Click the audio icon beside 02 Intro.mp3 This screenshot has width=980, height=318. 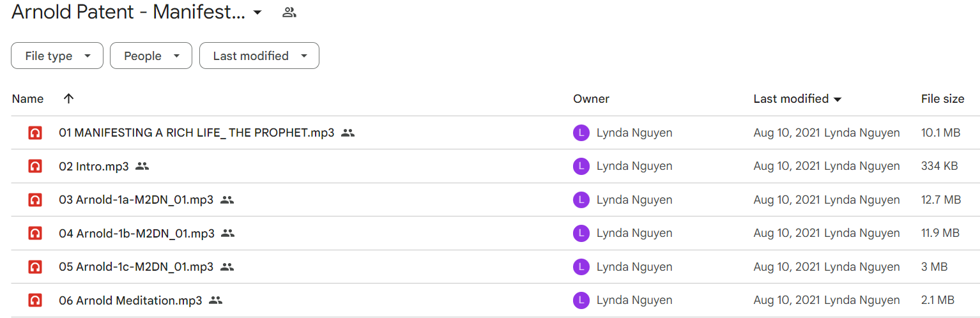click(35, 166)
